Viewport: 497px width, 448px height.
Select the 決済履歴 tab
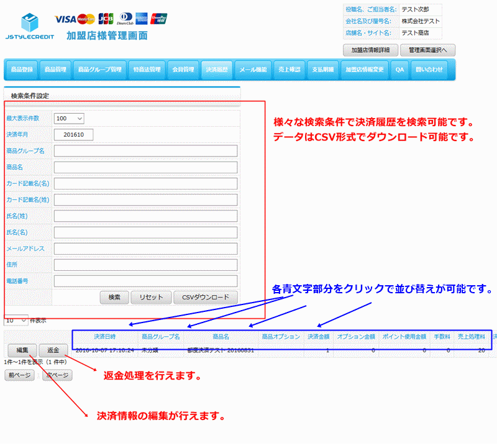(x=217, y=70)
